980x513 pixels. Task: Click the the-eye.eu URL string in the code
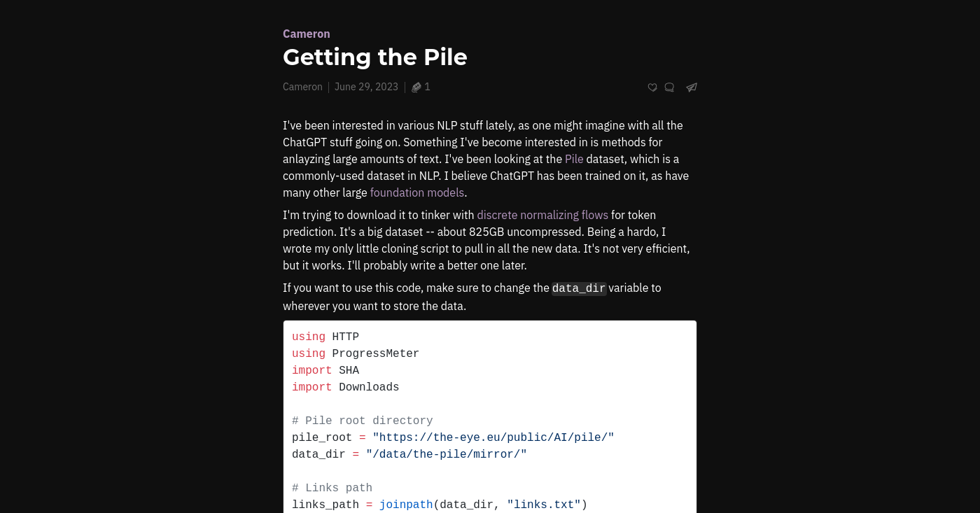pyautogui.click(x=493, y=437)
